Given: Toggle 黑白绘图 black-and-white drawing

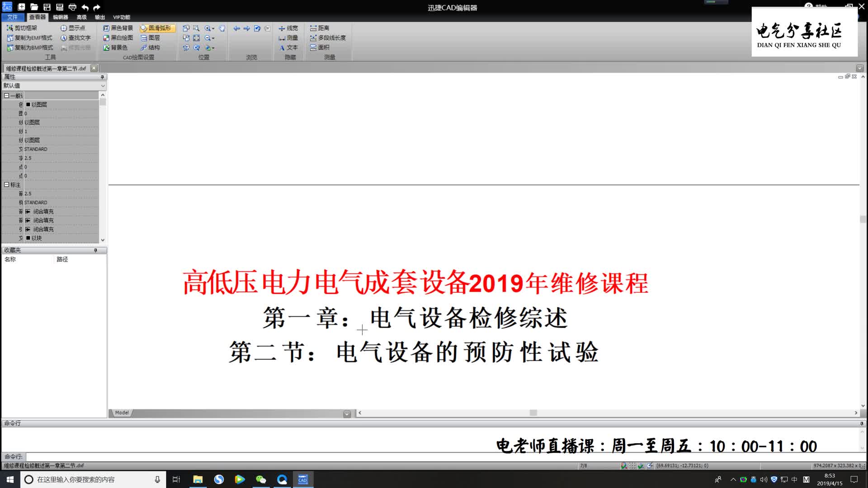Looking at the screenshot, I should pyautogui.click(x=118, y=38).
